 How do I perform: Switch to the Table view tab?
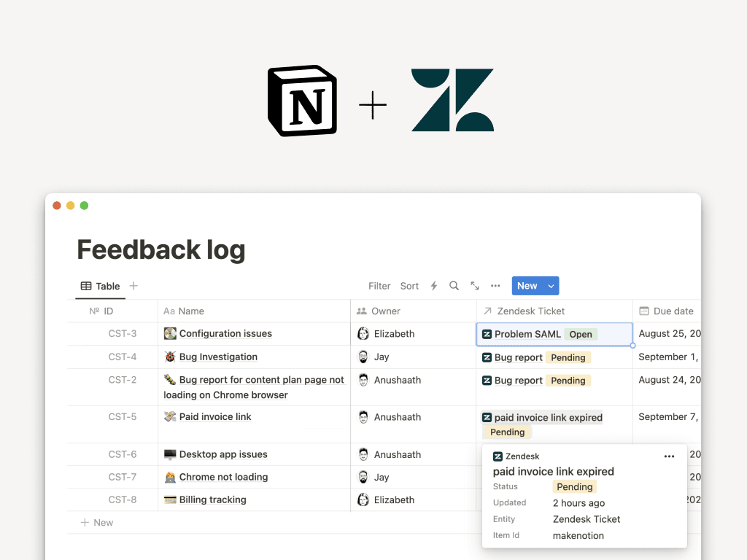(x=101, y=286)
